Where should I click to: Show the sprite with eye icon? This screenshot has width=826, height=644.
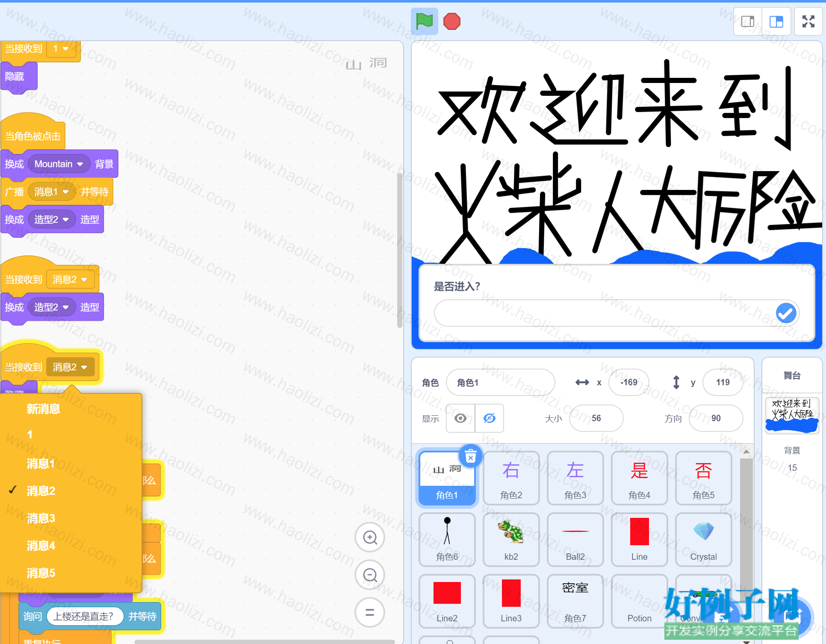[460, 418]
